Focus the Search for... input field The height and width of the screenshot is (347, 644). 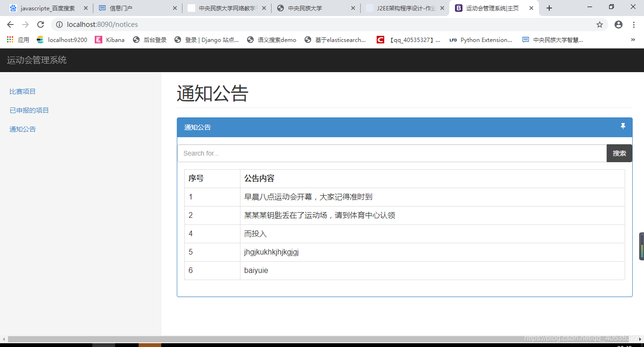pyautogui.click(x=392, y=153)
